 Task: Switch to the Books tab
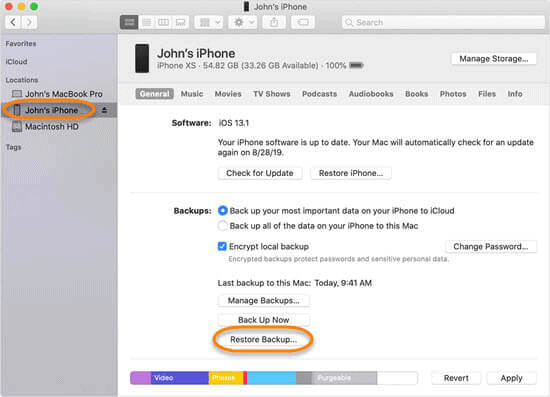(x=416, y=94)
